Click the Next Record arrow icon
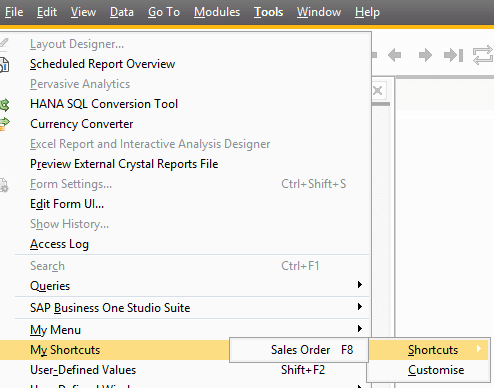 click(425, 55)
